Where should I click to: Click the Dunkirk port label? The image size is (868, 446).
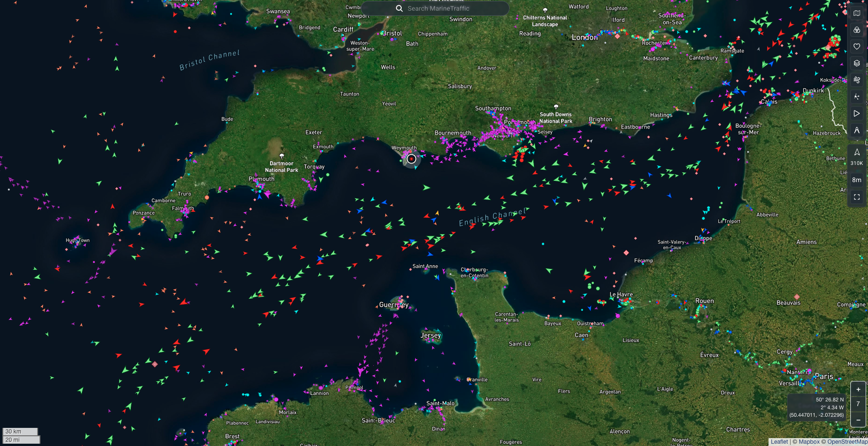click(813, 91)
